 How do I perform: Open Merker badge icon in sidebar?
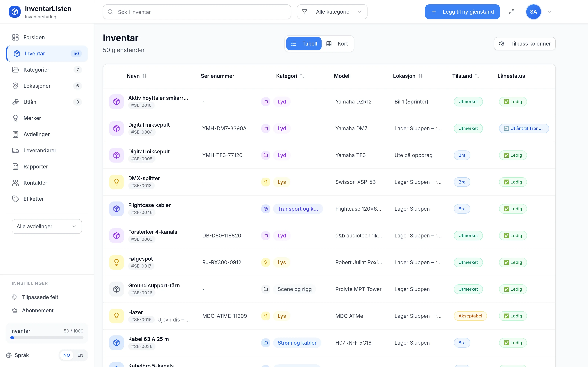click(15, 118)
